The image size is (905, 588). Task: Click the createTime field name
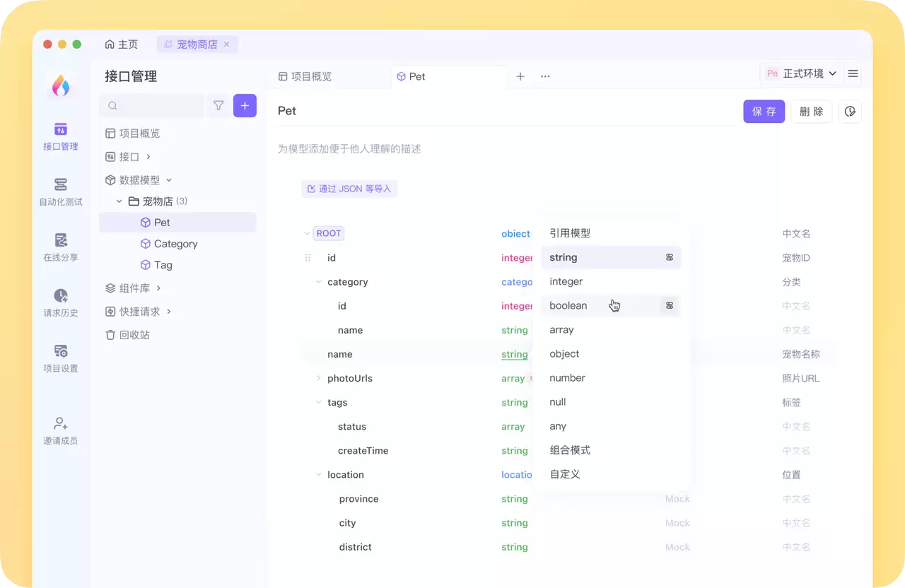(x=363, y=451)
